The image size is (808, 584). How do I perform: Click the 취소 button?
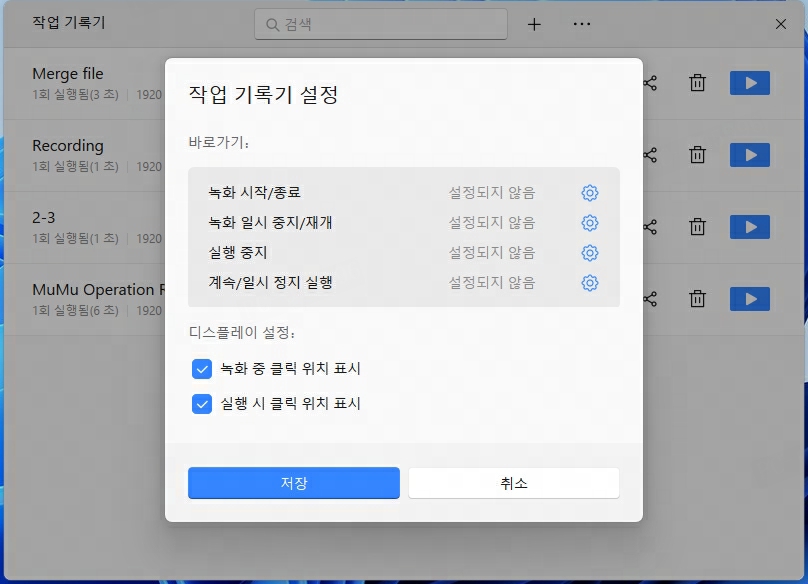click(514, 483)
